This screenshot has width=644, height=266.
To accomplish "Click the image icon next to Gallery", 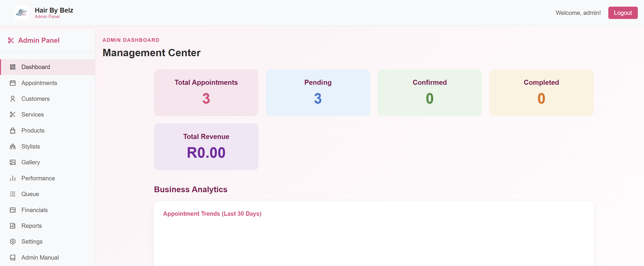I will click(x=13, y=162).
